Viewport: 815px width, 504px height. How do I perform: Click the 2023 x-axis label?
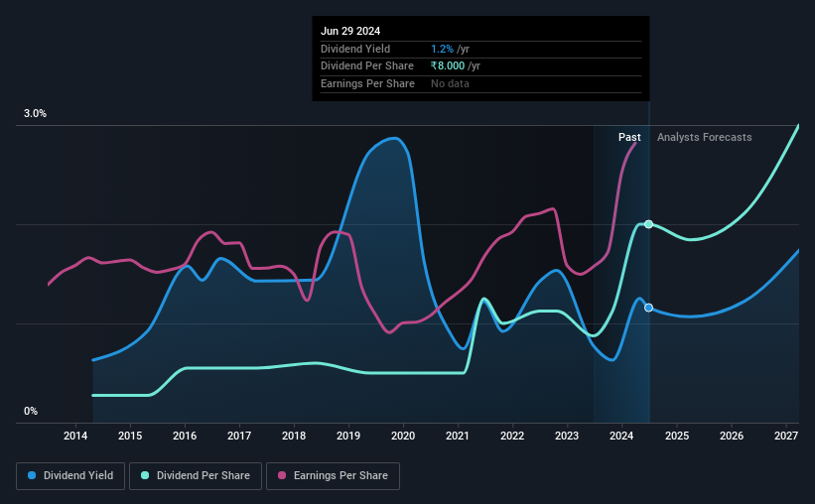point(567,436)
